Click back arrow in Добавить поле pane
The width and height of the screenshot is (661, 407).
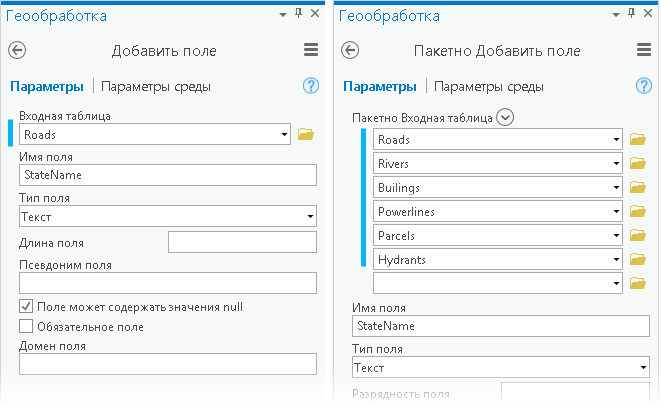[17, 51]
